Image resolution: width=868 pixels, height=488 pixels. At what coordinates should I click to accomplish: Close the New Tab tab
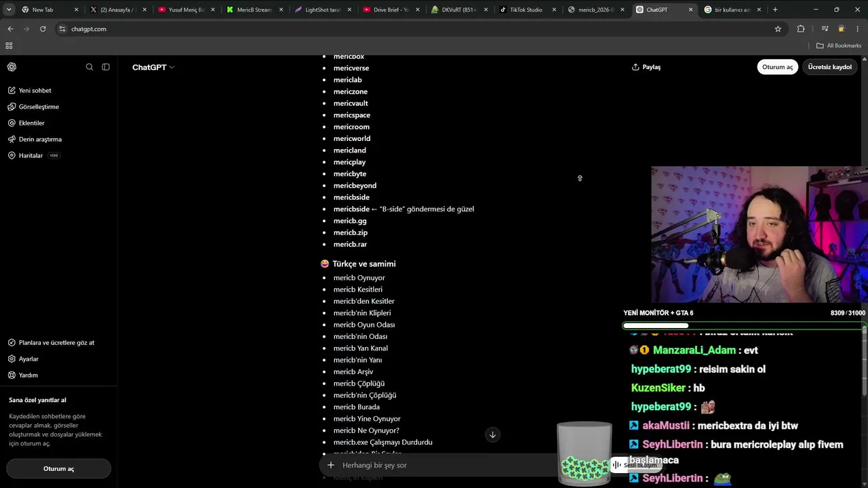click(76, 10)
